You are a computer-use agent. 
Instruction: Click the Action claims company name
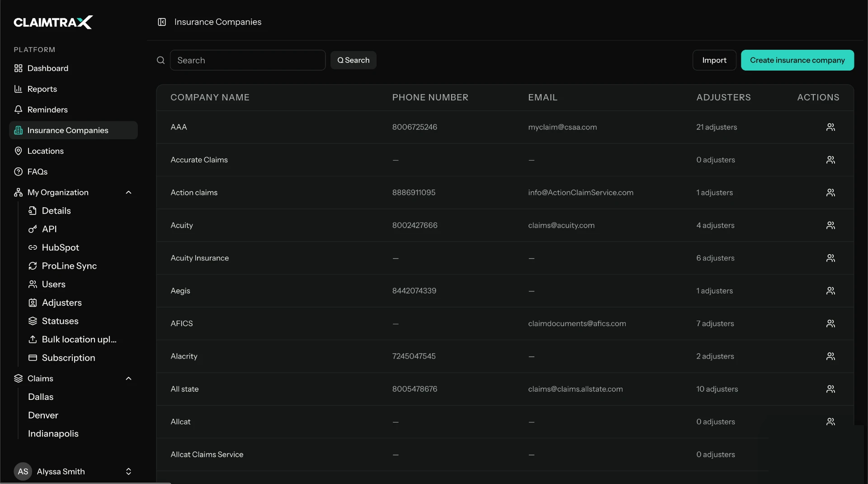pyautogui.click(x=194, y=193)
